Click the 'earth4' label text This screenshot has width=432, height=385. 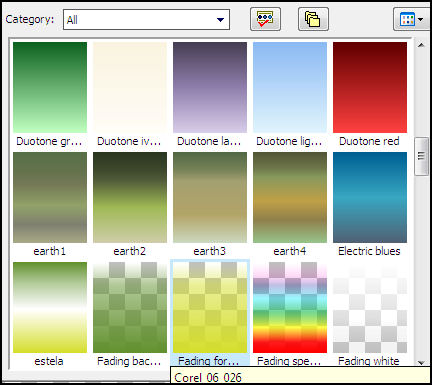(x=290, y=251)
